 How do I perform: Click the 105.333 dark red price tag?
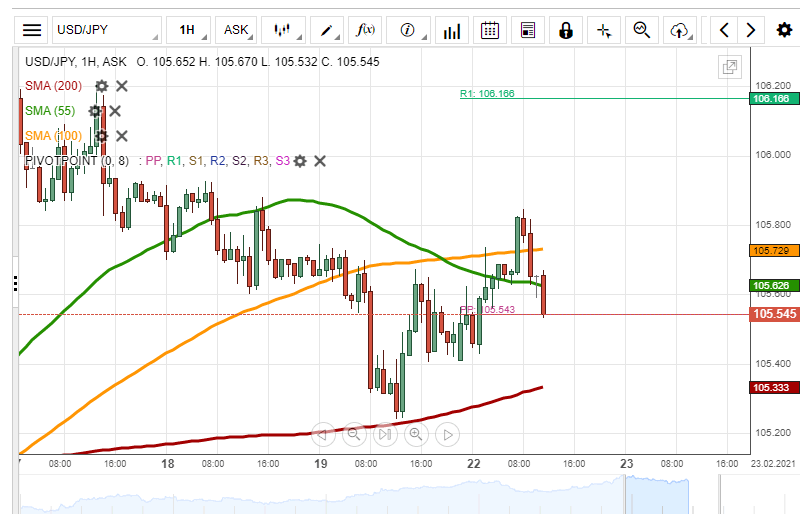pyautogui.click(x=774, y=388)
